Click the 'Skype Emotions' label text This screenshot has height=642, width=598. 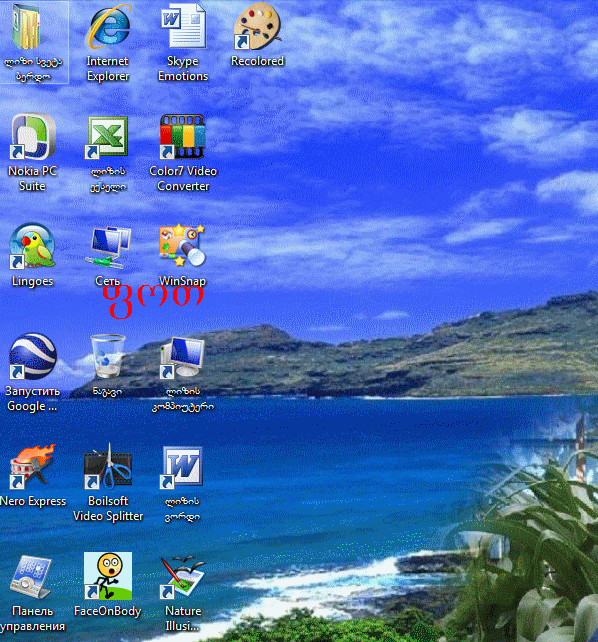(183, 69)
